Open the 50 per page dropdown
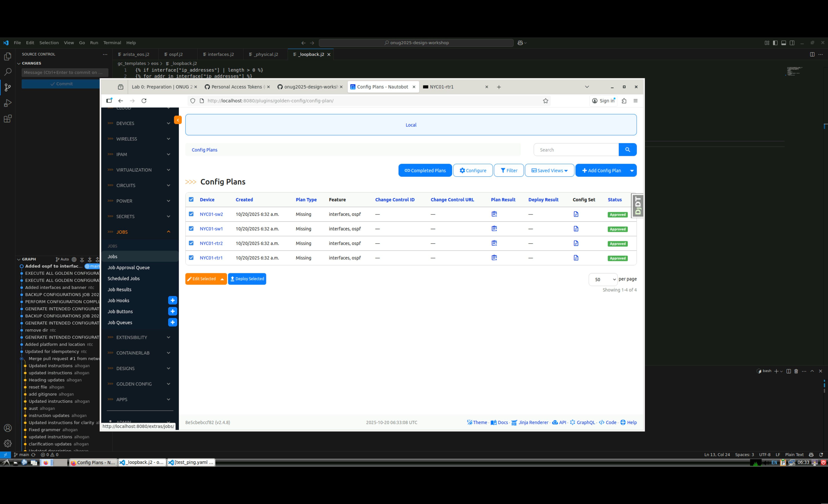828x504 pixels. pyautogui.click(x=603, y=279)
